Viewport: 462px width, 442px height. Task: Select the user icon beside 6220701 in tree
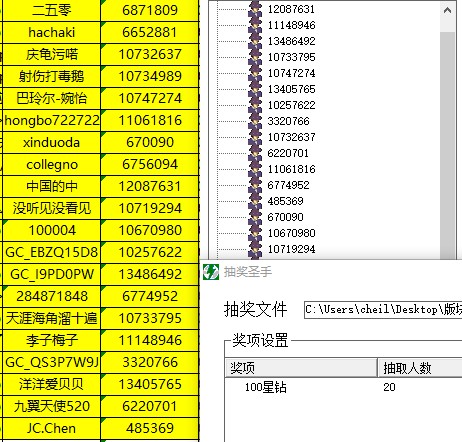(255, 153)
